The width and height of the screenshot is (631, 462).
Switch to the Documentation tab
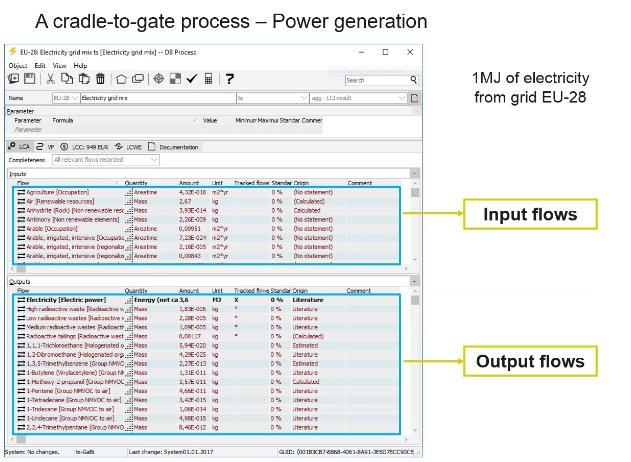(173, 146)
